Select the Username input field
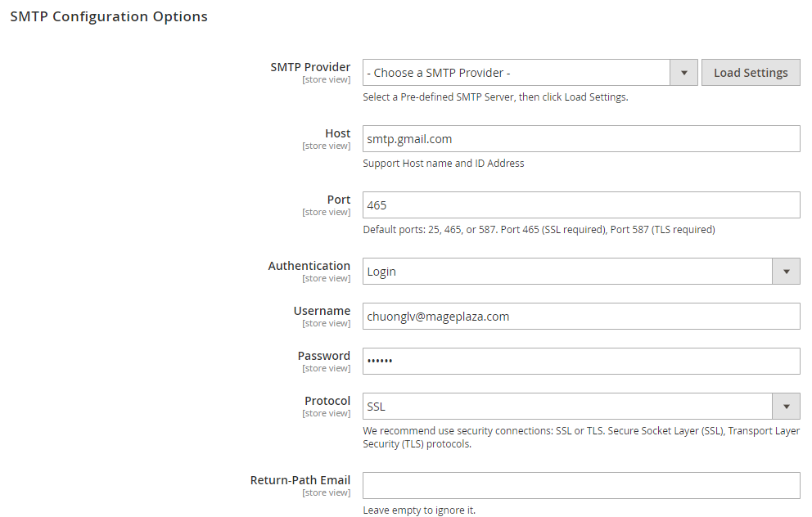 [581, 317]
